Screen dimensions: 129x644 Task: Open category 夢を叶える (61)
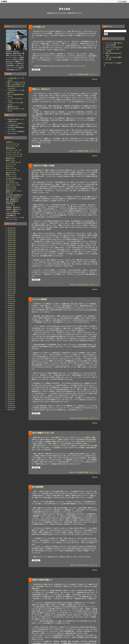pos(11,172)
